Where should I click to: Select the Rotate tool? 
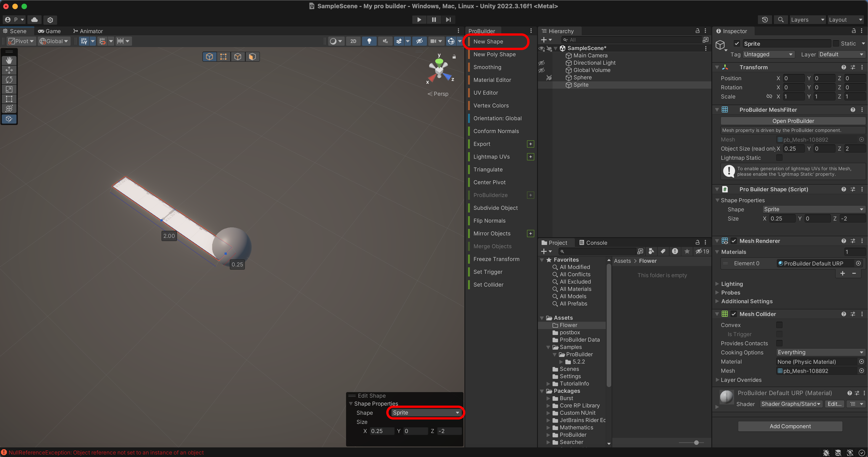(9, 80)
